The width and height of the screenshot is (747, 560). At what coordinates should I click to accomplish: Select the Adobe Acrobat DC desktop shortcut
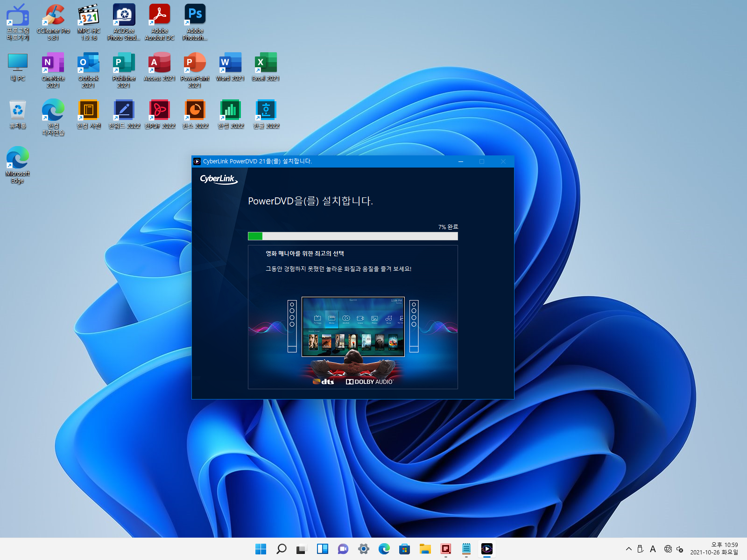point(160,22)
